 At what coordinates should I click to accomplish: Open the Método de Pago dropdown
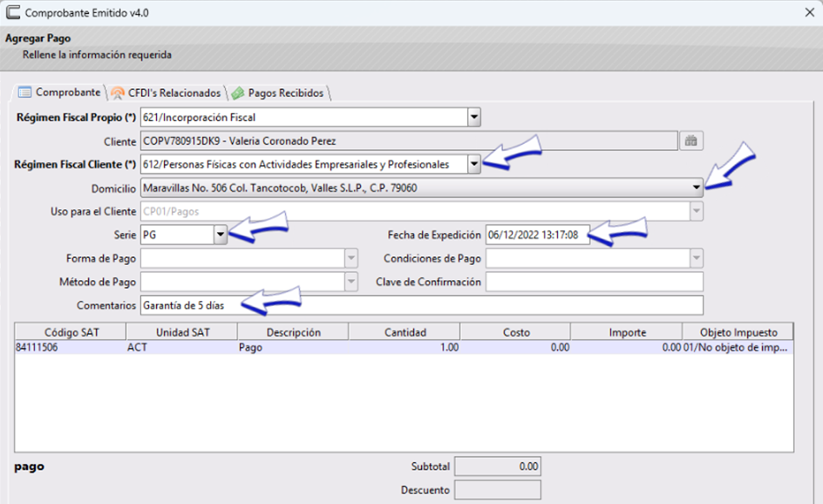[x=351, y=282]
